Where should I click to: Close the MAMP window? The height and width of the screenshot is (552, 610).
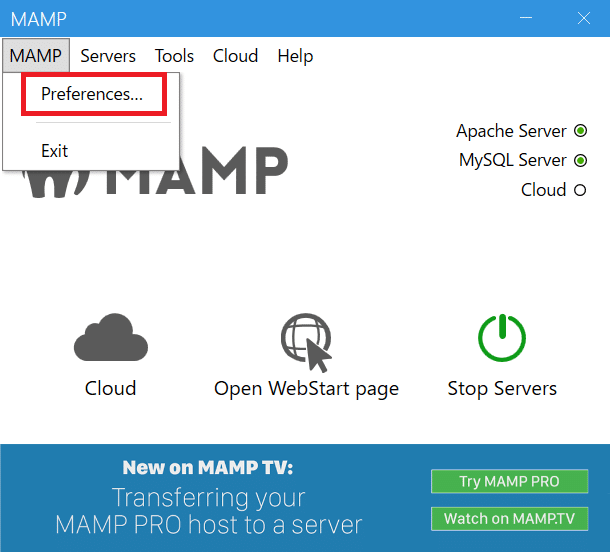(x=584, y=18)
